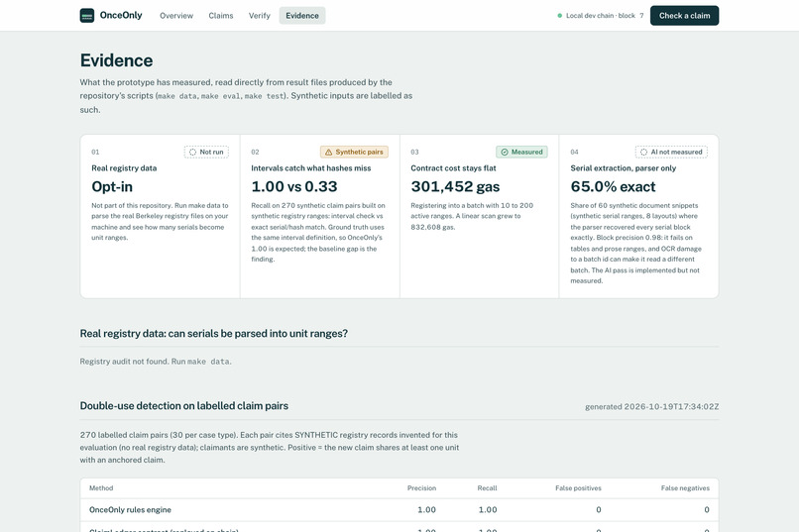Click the 65.0% exact figure
Image resolution: width=799 pixels, height=532 pixels.
[x=613, y=187]
